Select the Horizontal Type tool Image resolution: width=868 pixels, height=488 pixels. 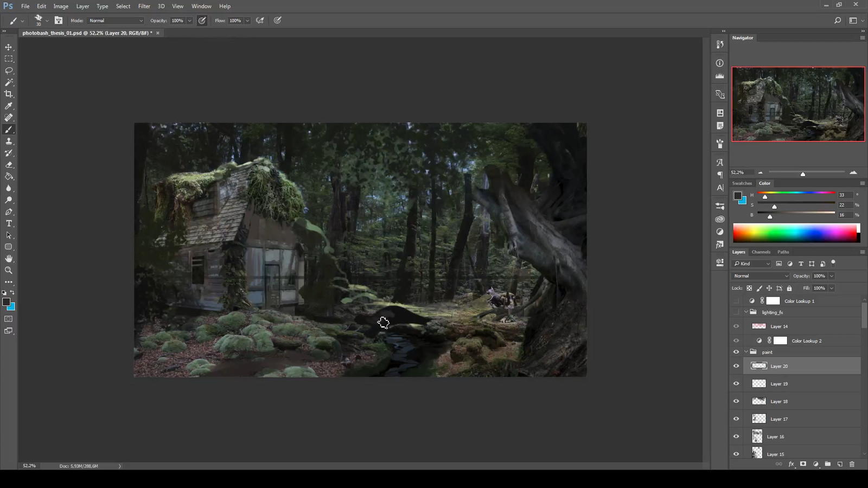coord(9,223)
